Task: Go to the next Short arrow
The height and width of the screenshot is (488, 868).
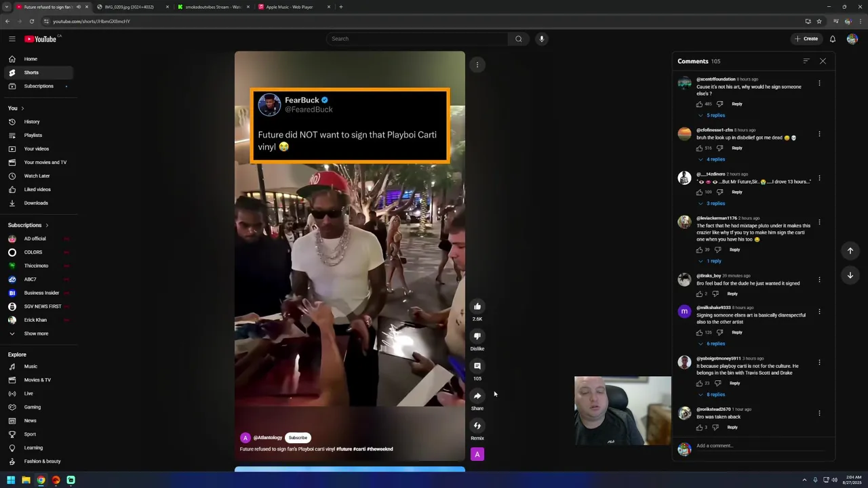Action: (850, 275)
